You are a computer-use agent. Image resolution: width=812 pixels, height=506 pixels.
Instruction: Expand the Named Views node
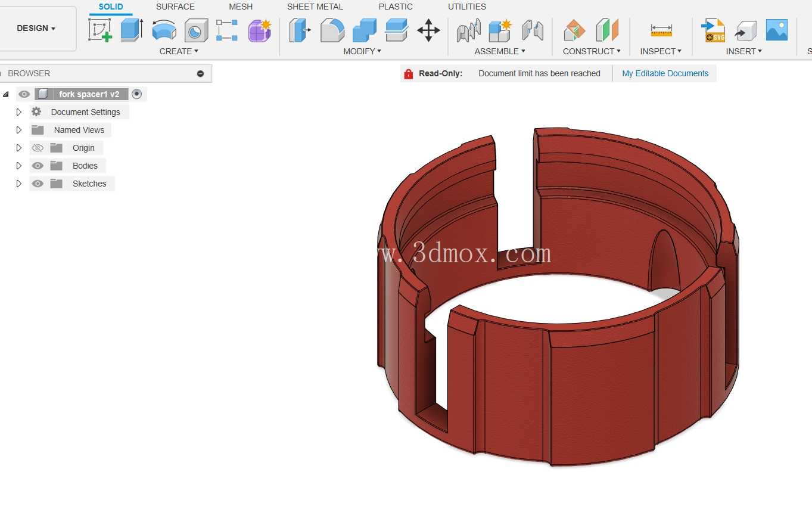coord(18,130)
